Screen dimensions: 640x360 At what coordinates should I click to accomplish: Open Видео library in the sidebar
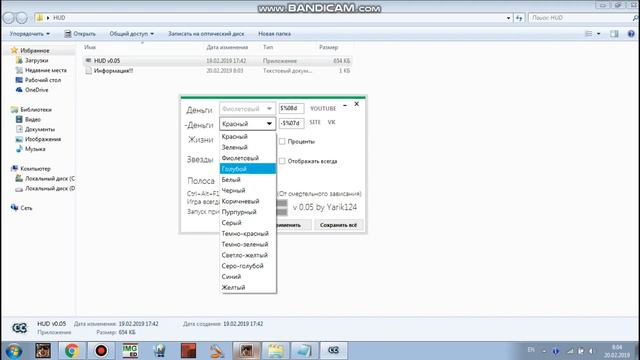pyautogui.click(x=33, y=120)
